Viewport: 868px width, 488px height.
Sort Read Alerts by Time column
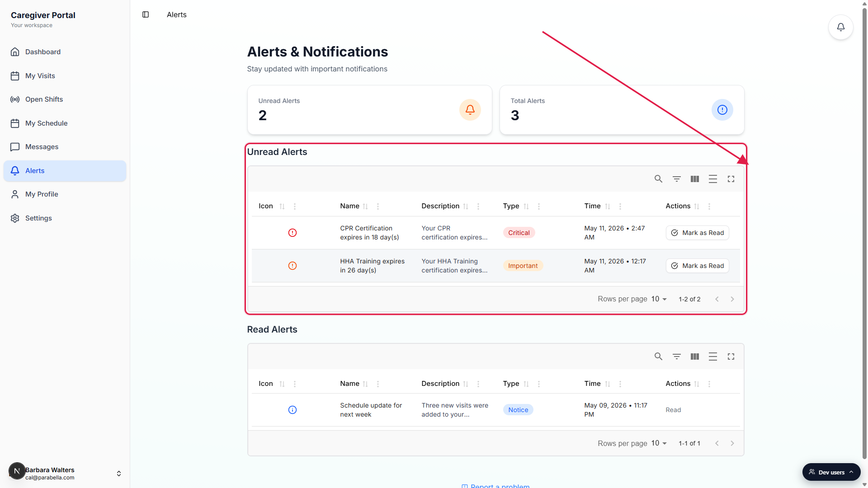point(608,384)
